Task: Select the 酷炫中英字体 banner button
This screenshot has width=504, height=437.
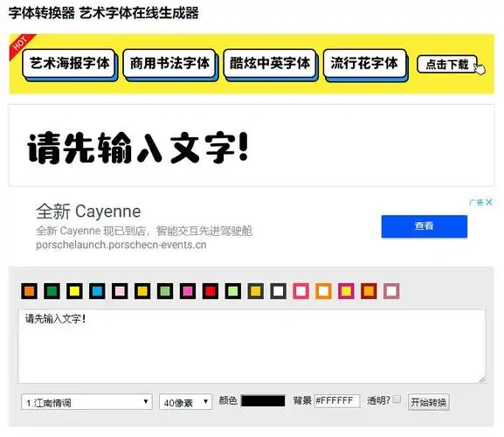Action: pos(271,65)
